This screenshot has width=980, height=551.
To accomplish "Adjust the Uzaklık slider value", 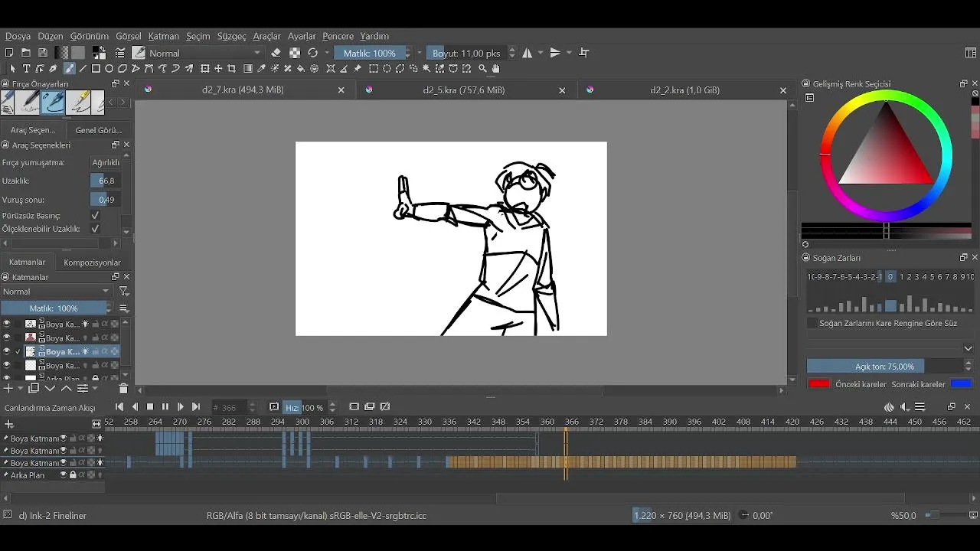I will click(x=106, y=181).
